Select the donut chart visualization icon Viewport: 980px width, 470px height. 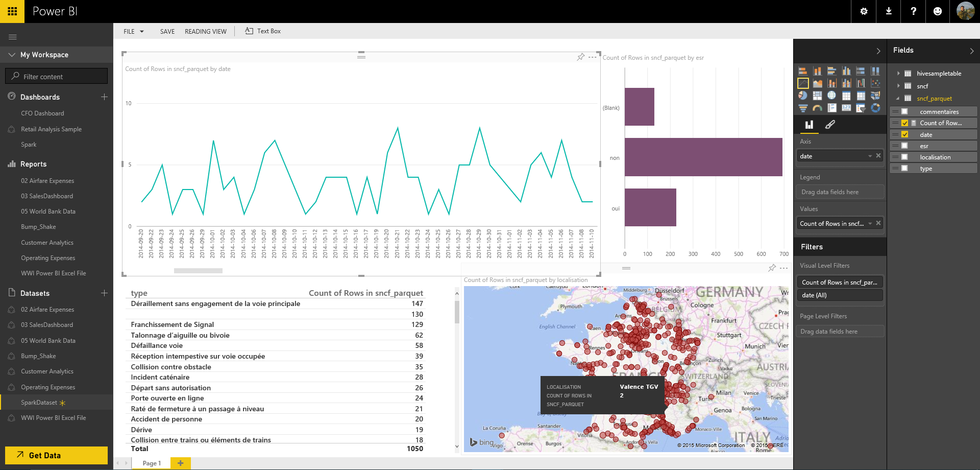coord(876,108)
